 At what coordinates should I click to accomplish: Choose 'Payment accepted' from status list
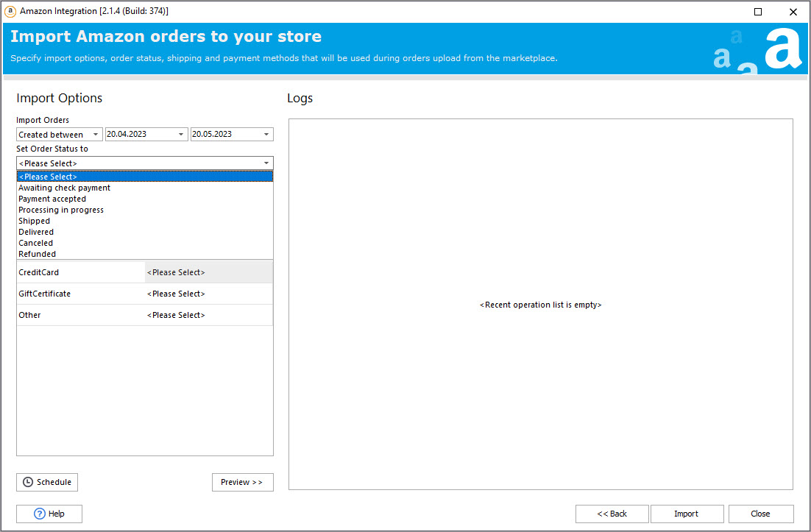(x=52, y=199)
